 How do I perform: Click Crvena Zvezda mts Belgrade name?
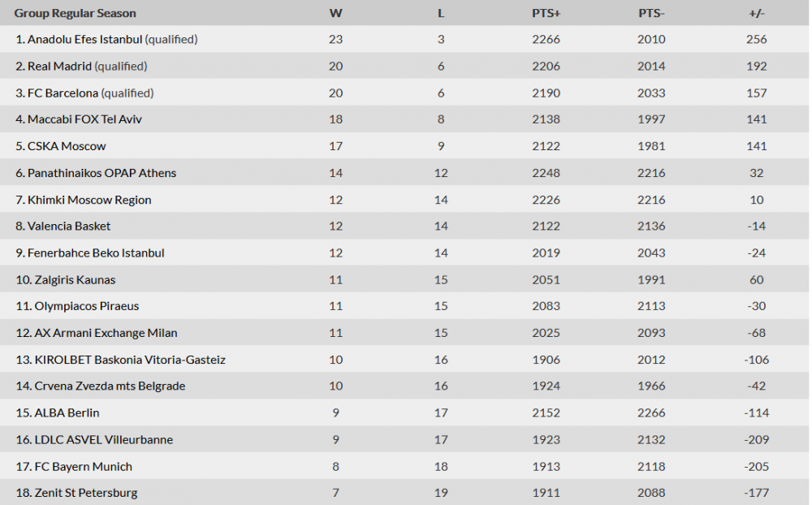110,386
